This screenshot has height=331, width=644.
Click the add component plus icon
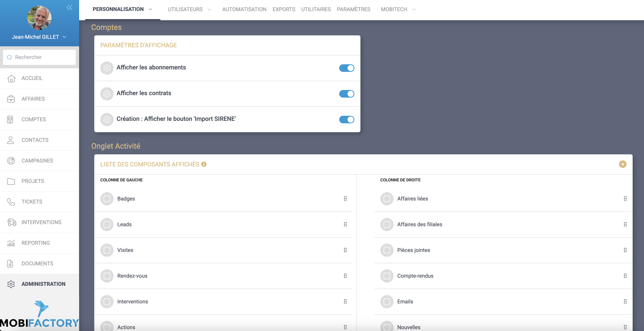(622, 164)
